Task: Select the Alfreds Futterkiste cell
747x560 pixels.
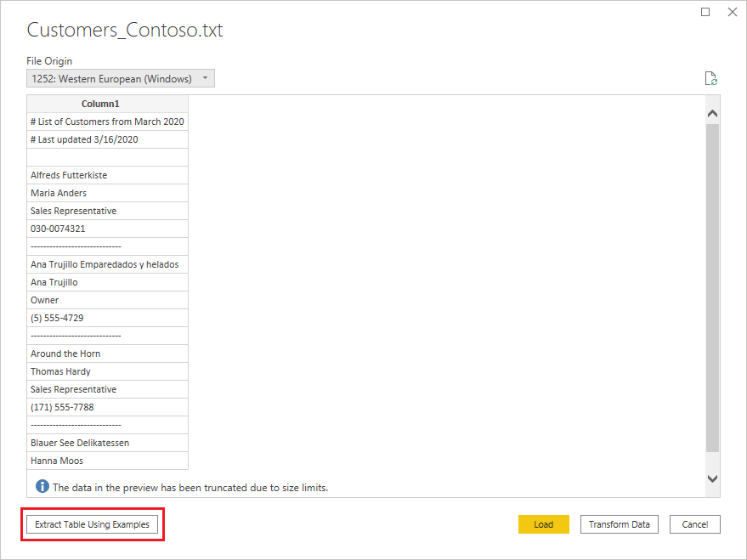Action: [108, 175]
